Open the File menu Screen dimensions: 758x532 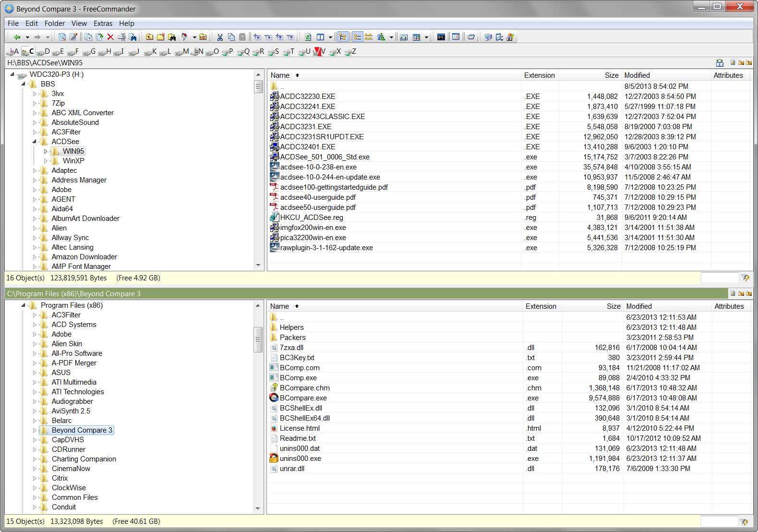tap(13, 23)
